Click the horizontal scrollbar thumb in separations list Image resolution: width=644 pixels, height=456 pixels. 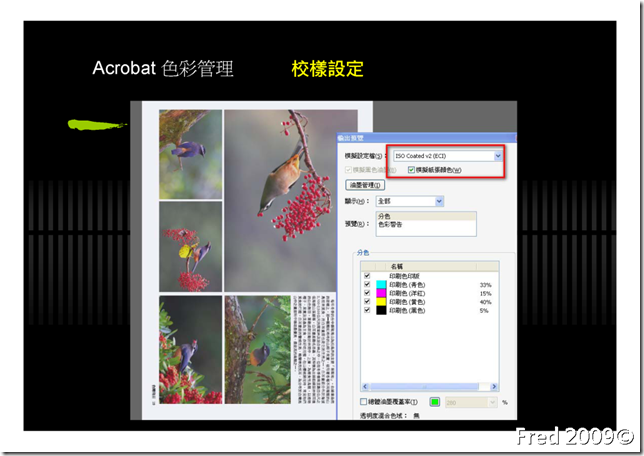point(424,387)
